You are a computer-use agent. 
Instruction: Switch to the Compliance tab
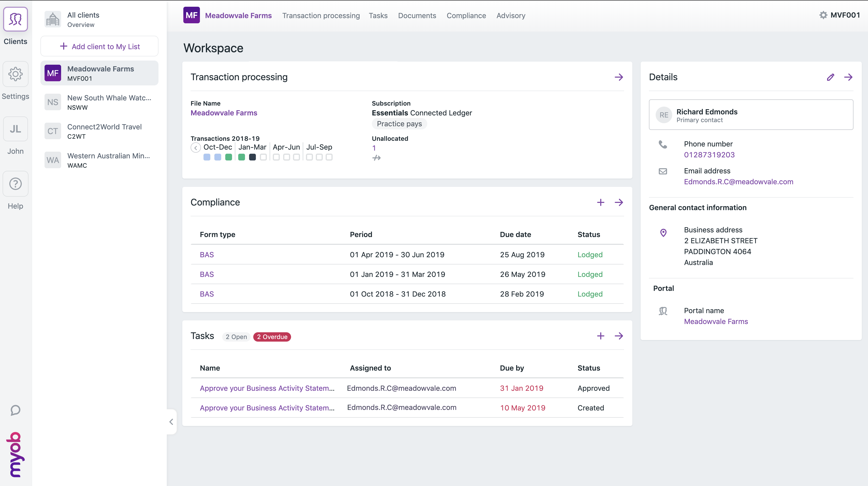point(466,16)
